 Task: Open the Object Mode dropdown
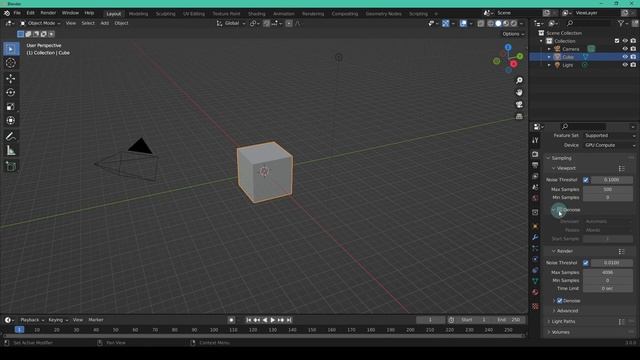[x=40, y=23]
